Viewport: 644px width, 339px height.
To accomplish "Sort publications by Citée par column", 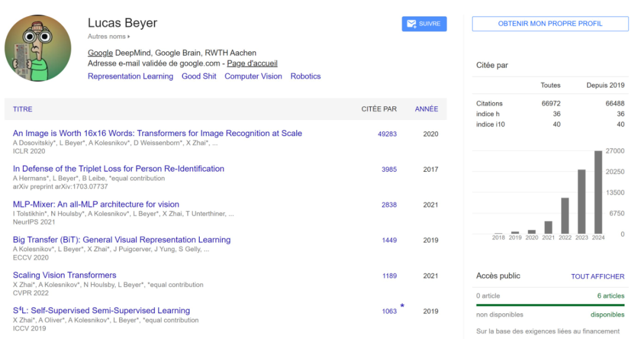I will pyautogui.click(x=379, y=109).
